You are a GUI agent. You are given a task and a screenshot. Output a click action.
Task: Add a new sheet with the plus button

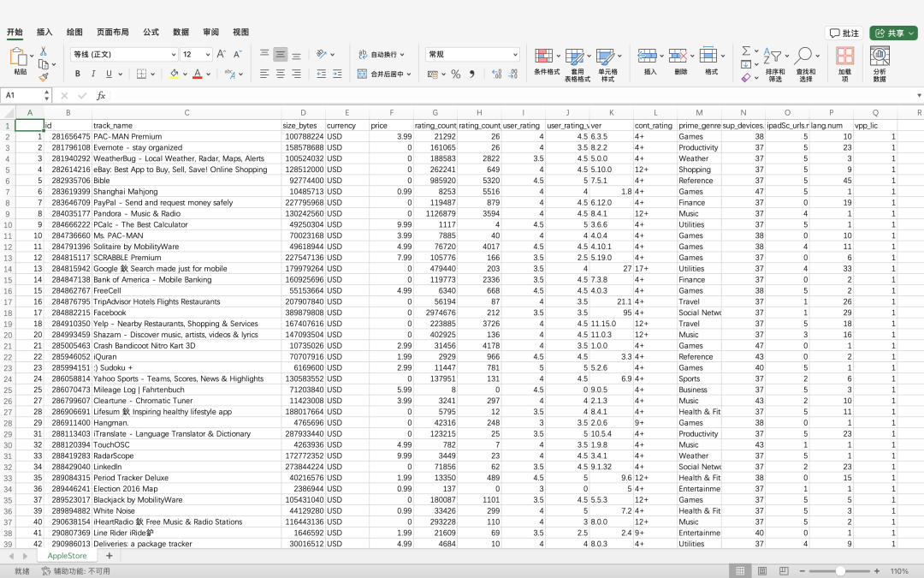[109, 556]
